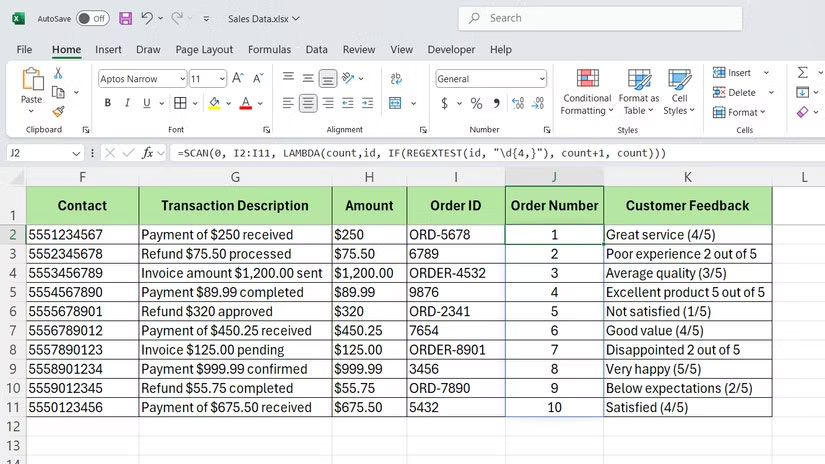Expand the Name Box dropdown arrow

76,153
